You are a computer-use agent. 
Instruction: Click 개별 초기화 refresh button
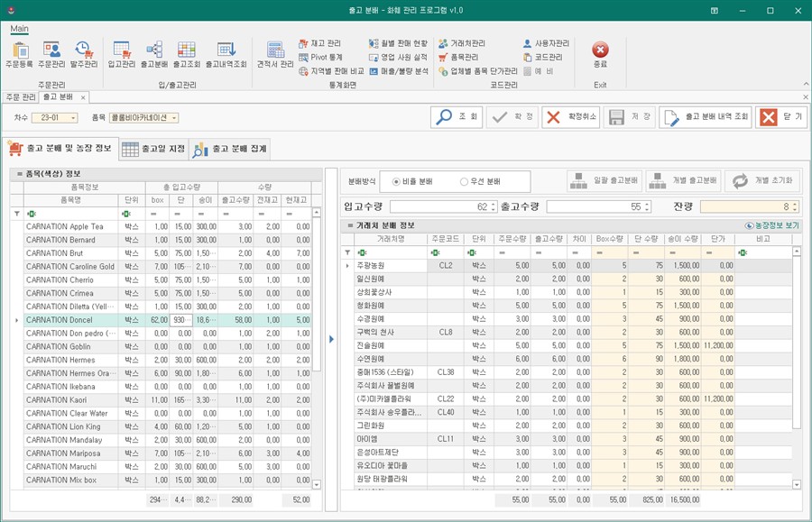tap(762, 181)
